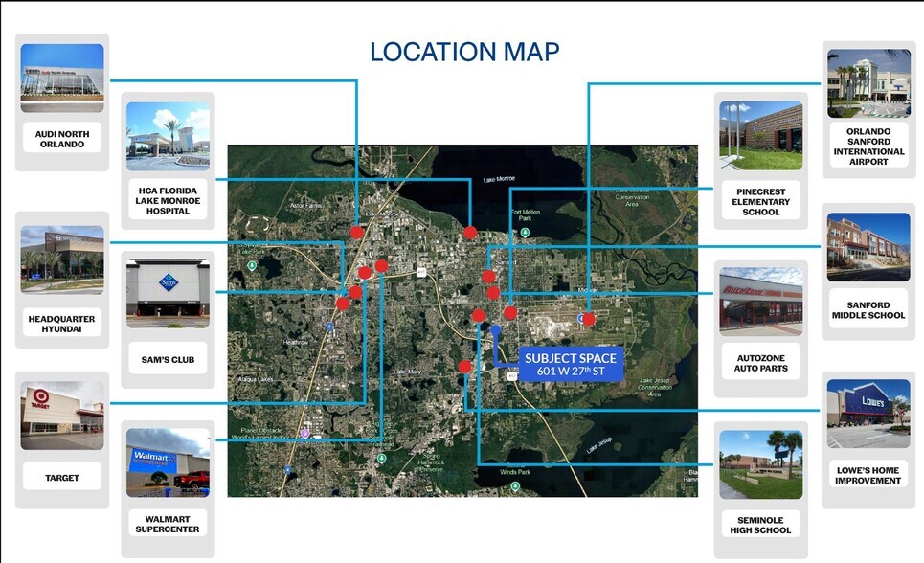
Task: Click the red marker at the airport
Action: click(x=588, y=319)
